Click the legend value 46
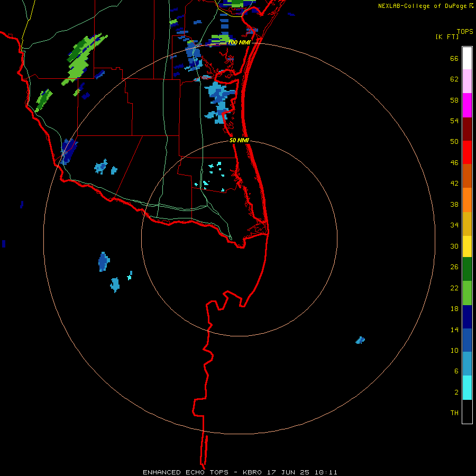Screen dimensions: 476x476 click(x=454, y=163)
